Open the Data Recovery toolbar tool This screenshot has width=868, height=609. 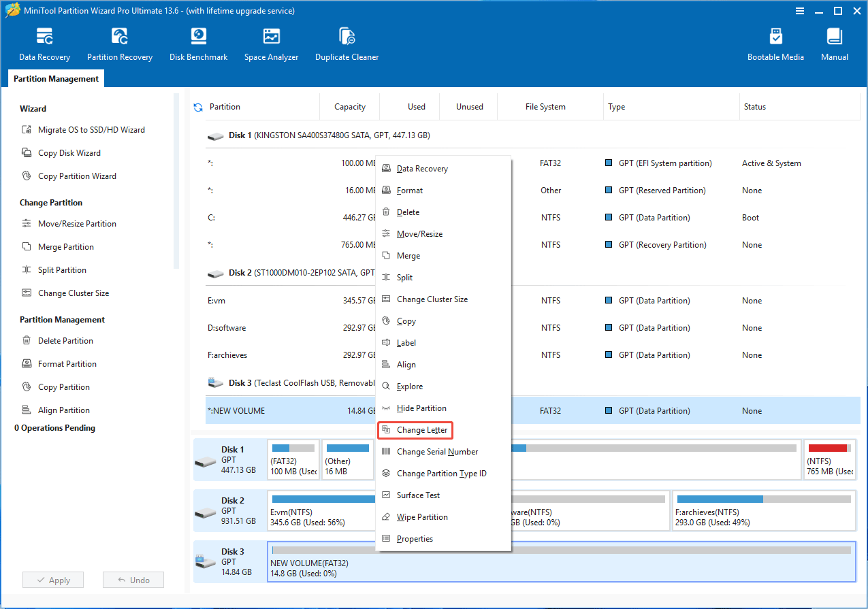click(x=44, y=45)
